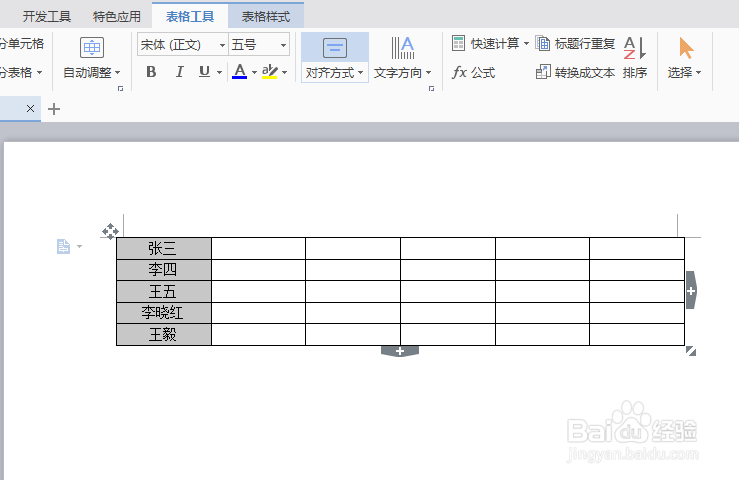Viewport: 739px width, 480px height.
Task: Switch to the 表格样式 tab
Action: click(266, 17)
